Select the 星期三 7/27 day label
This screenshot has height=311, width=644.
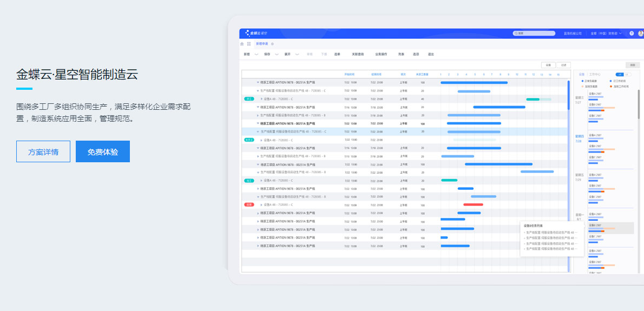[x=579, y=100]
